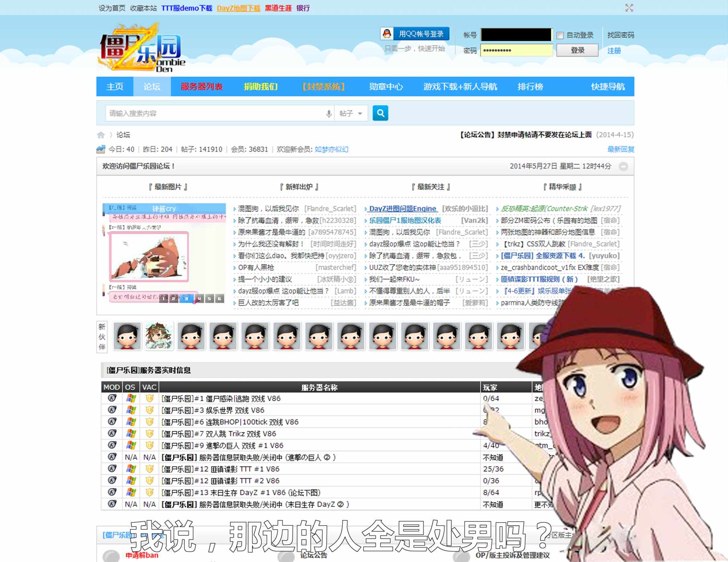Click the 登录 login button
Screen dimensions: 728x562
tap(577, 50)
